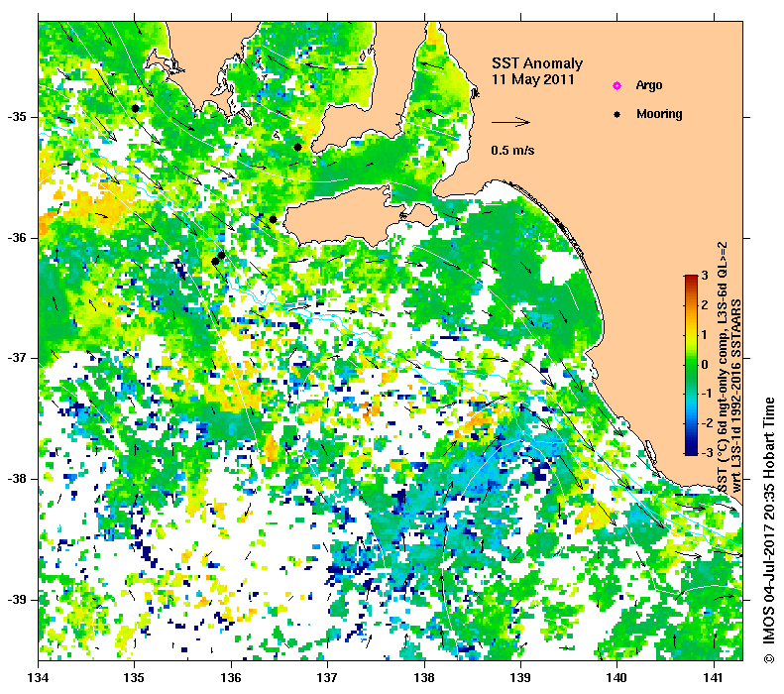Screen dimensions: 784x694
Task: Click longitude label 136
Action: click(231, 677)
